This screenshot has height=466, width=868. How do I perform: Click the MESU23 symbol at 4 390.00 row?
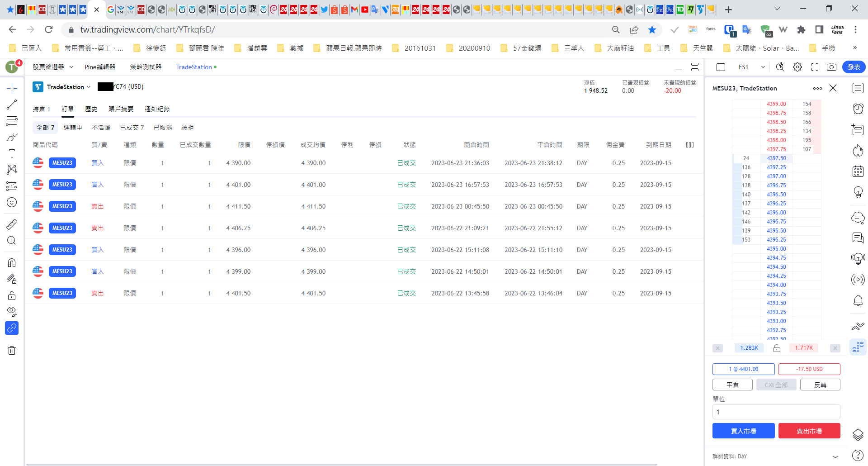[x=62, y=163]
